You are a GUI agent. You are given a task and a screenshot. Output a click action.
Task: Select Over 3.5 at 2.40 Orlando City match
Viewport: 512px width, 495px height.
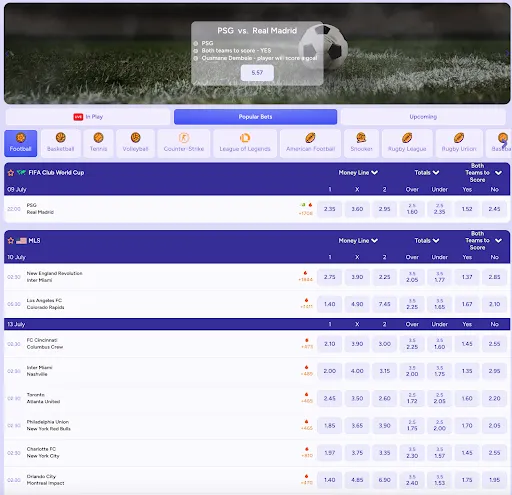412,480
